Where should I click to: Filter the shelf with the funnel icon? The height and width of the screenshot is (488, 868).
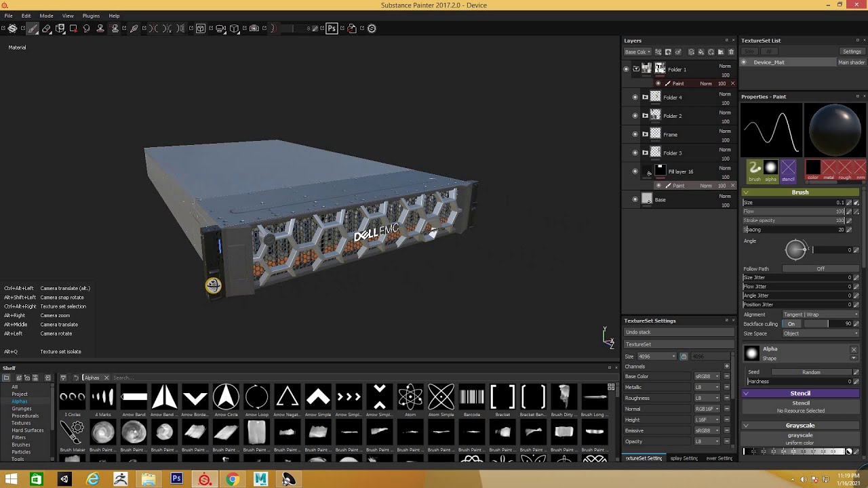coord(63,378)
